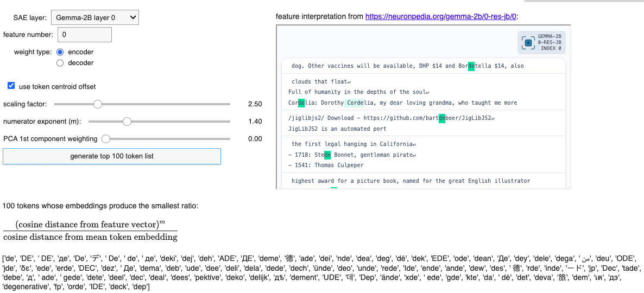
Task: Click highlighted 'de' token in Bordetella
Action: click(x=471, y=66)
